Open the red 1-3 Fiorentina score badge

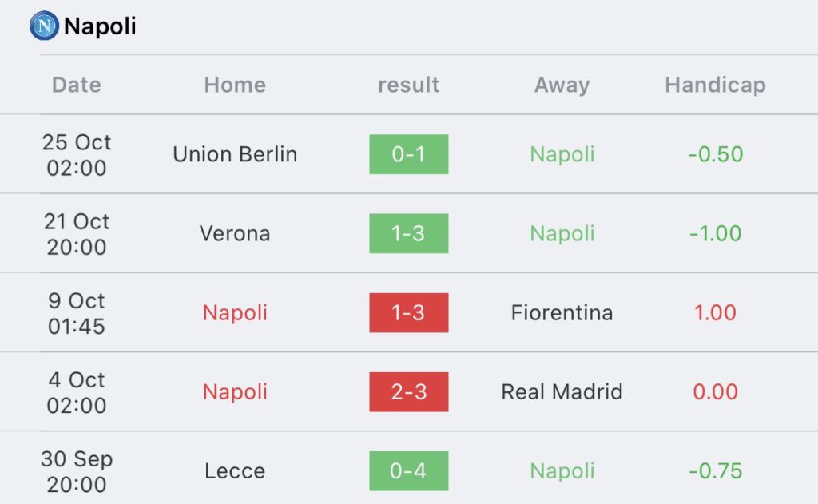(408, 312)
